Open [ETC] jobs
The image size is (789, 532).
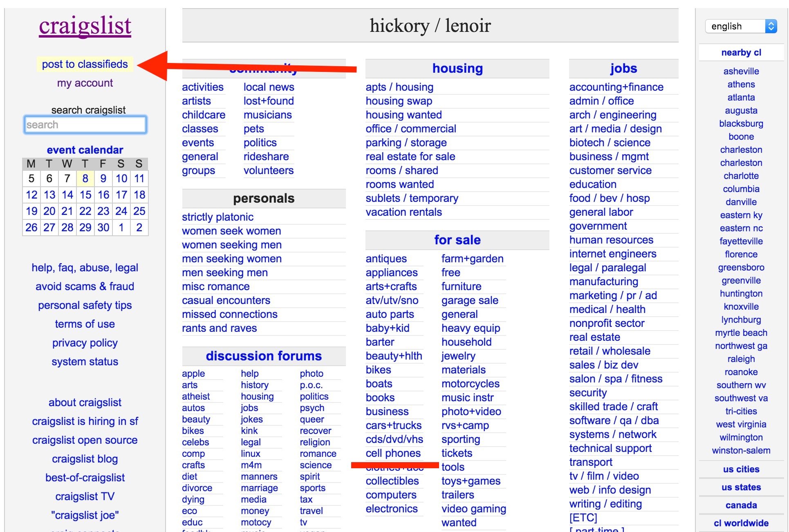click(x=583, y=518)
